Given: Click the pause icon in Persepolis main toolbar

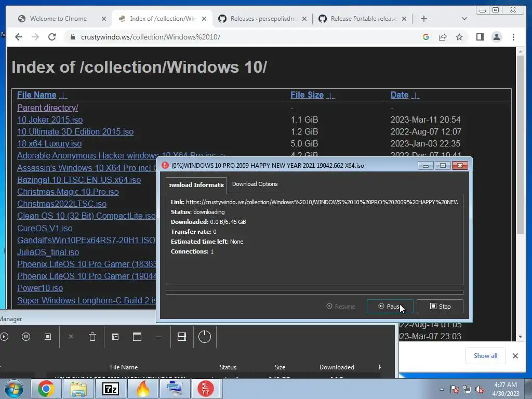Looking at the screenshot, I should point(26,337).
